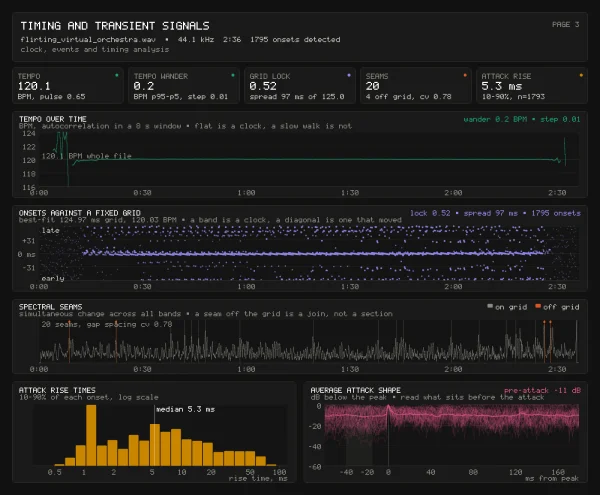This screenshot has width=600, height=495.
Task: Open the TEMPO WANDER 0.2 summary card
Action: coord(184,86)
